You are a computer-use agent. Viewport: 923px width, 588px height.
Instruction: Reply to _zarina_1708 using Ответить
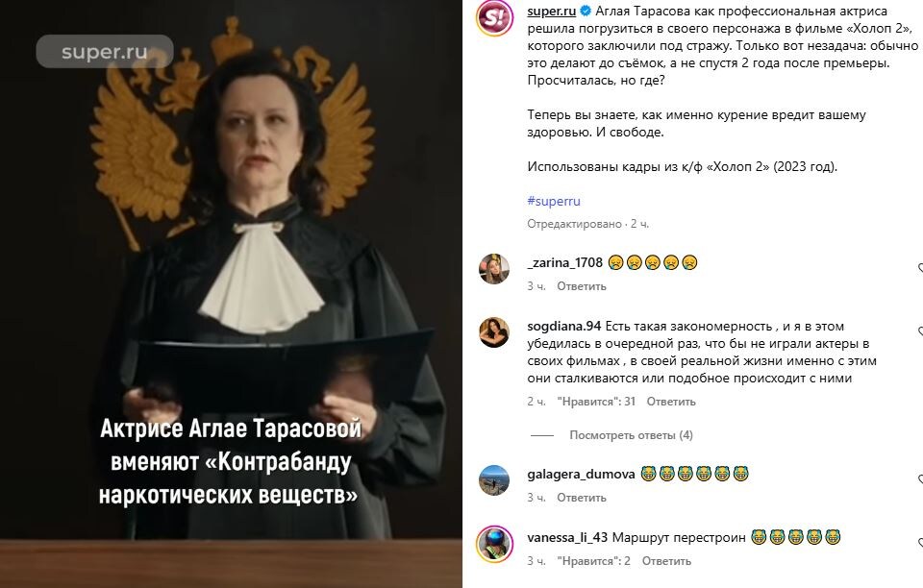(582, 286)
